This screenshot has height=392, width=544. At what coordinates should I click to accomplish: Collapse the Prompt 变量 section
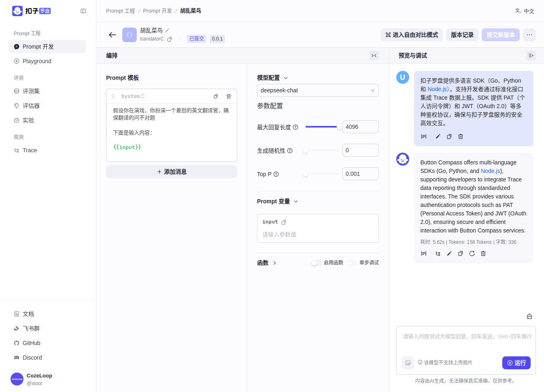pos(296,201)
